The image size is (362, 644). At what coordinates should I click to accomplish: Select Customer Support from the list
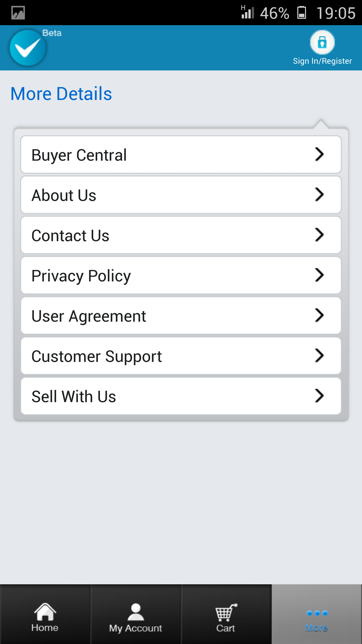[181, 356]
